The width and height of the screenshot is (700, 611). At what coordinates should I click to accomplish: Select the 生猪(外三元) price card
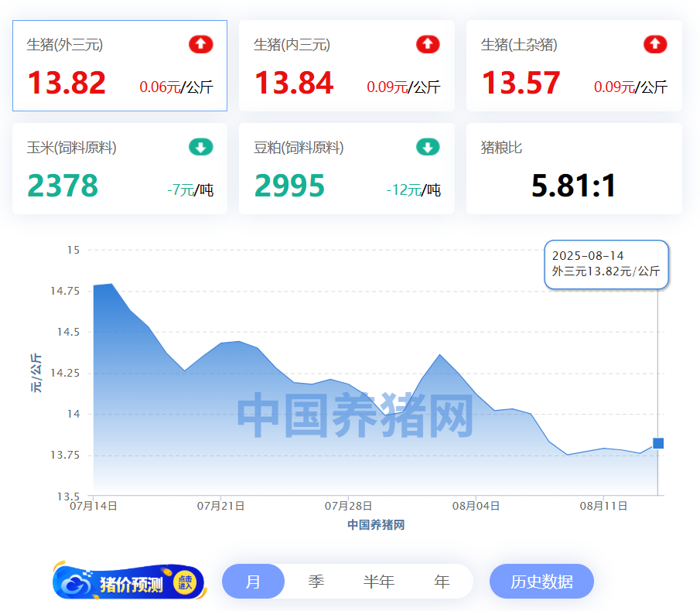point(120,66)
